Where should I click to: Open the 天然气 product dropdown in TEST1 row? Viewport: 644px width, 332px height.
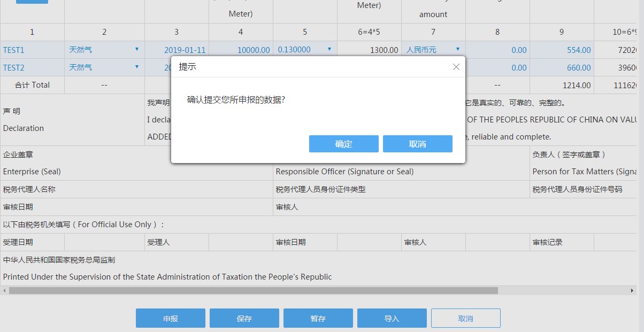(x=137, y=49)
